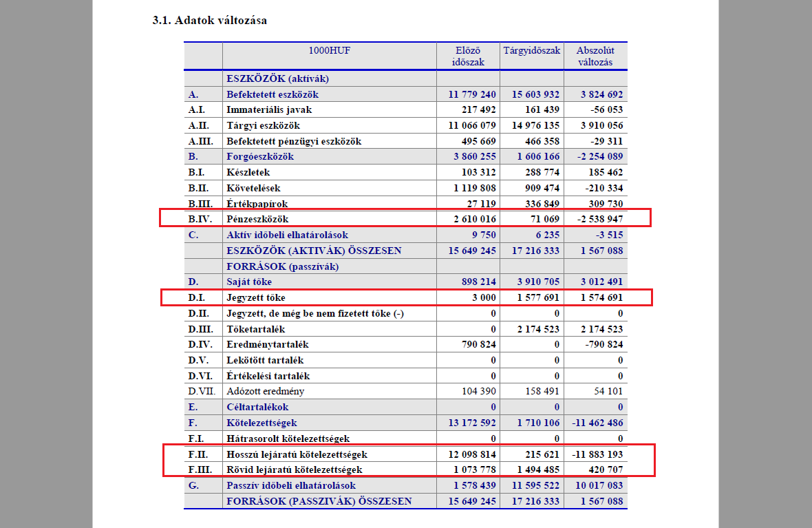Click the "Előző időszak" column header
The height and width of the screenshot is (528, 812).
pyautogui.click(x=468, y=56)
